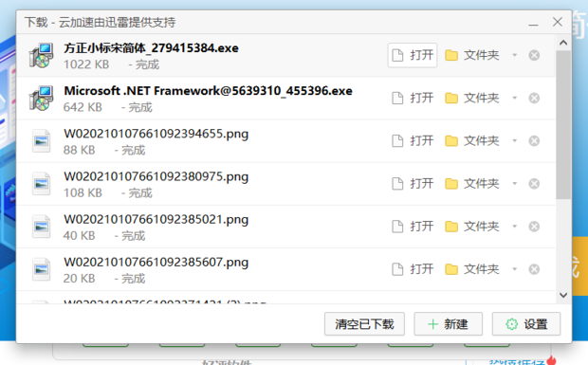
Task: Remove W020210107661092385021.png from list
Action: (x=534, y=226)
